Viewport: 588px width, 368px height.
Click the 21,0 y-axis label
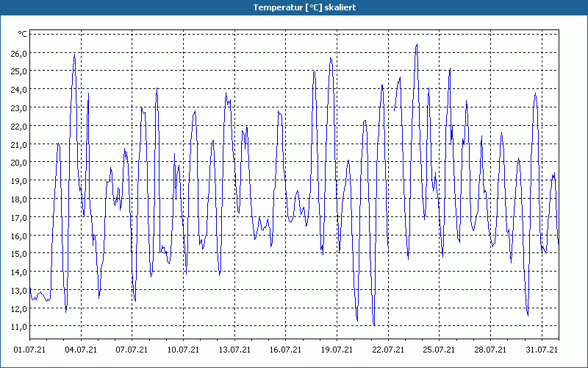[x=19, y=144]
